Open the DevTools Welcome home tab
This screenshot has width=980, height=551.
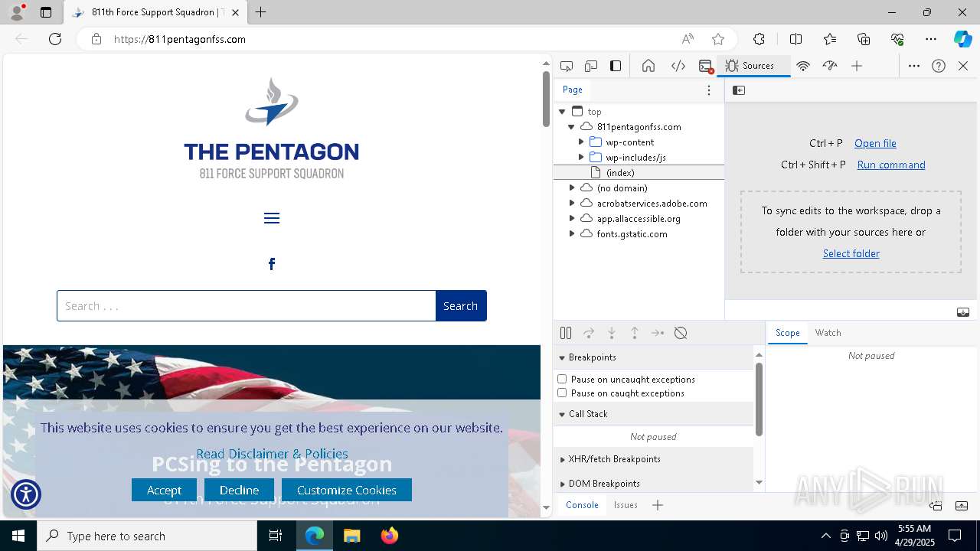648,66
